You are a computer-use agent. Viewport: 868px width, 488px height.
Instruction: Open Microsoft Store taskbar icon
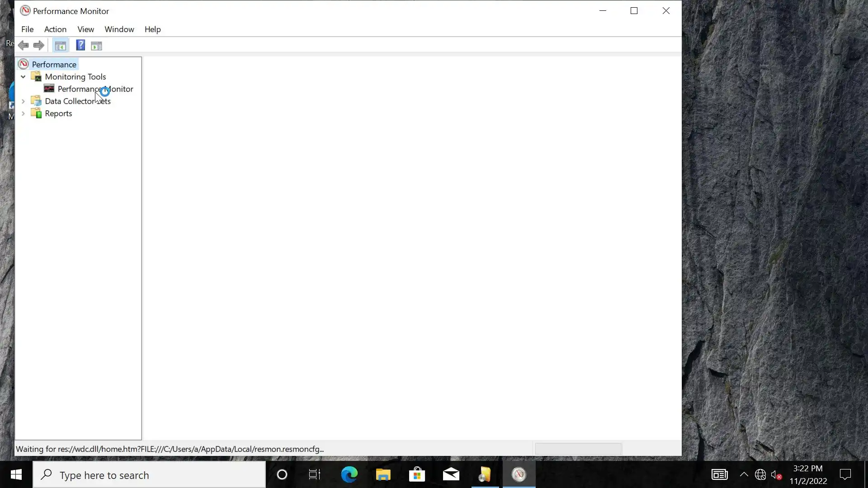tap(417, 474)
